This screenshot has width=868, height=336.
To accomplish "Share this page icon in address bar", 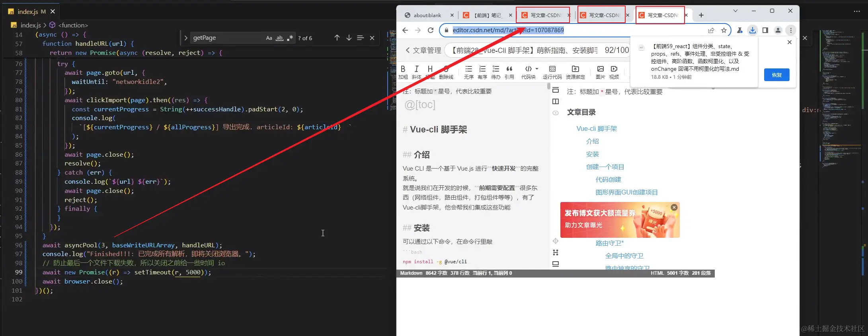I will point(711,30).
